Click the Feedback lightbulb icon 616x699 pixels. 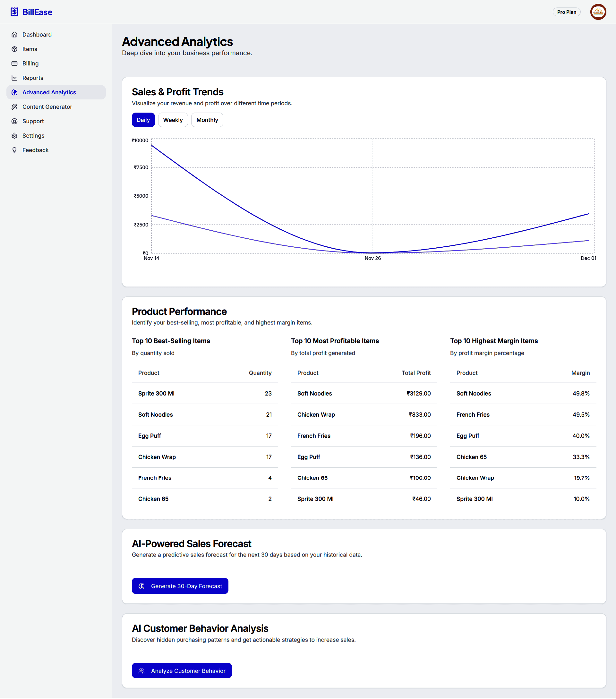[x=14, y=150]
